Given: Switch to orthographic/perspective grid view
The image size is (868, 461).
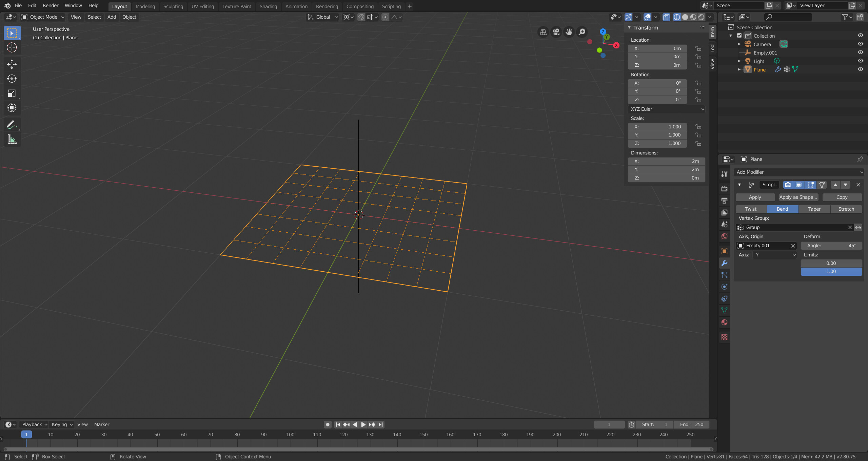Looking at the screenshot, I should (x=543, y=32).
